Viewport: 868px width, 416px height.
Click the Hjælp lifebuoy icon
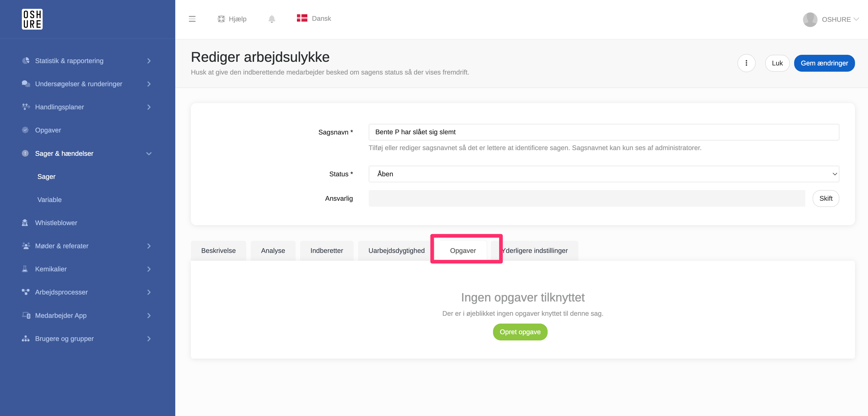click(221, 19)
